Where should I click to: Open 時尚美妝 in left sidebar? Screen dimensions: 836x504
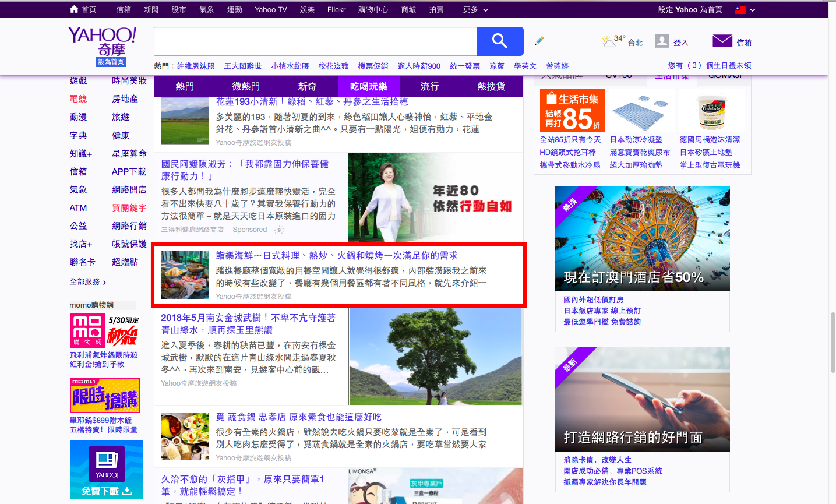pos(129,81)
